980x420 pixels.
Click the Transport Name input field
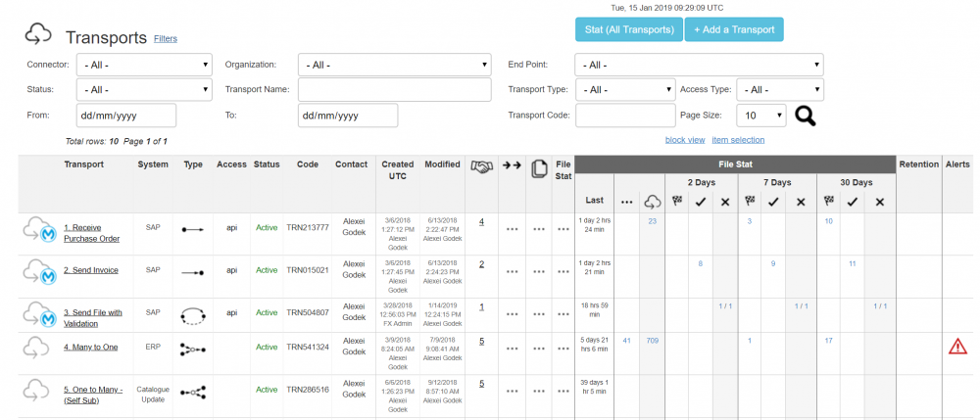[x=394, y=90]
